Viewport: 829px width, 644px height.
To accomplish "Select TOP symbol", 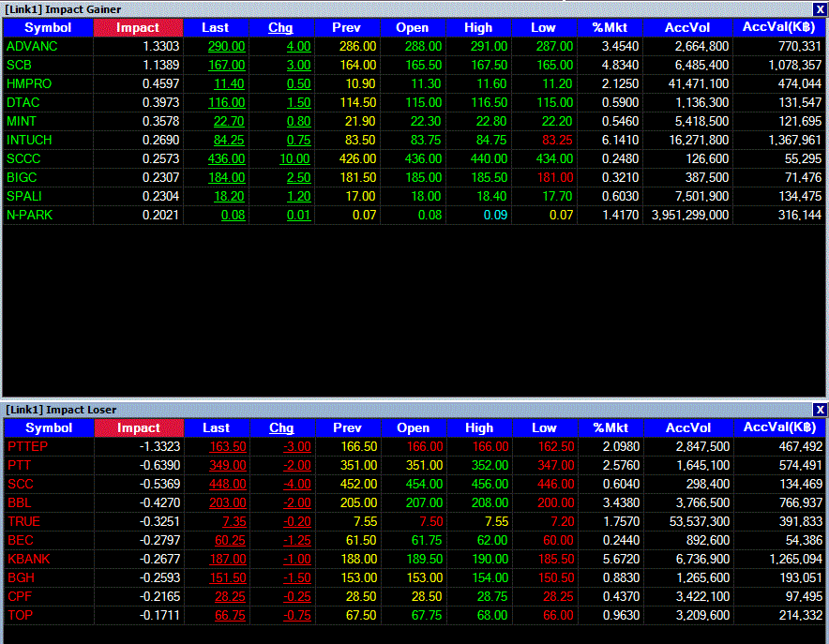I will tap(20, 616).
